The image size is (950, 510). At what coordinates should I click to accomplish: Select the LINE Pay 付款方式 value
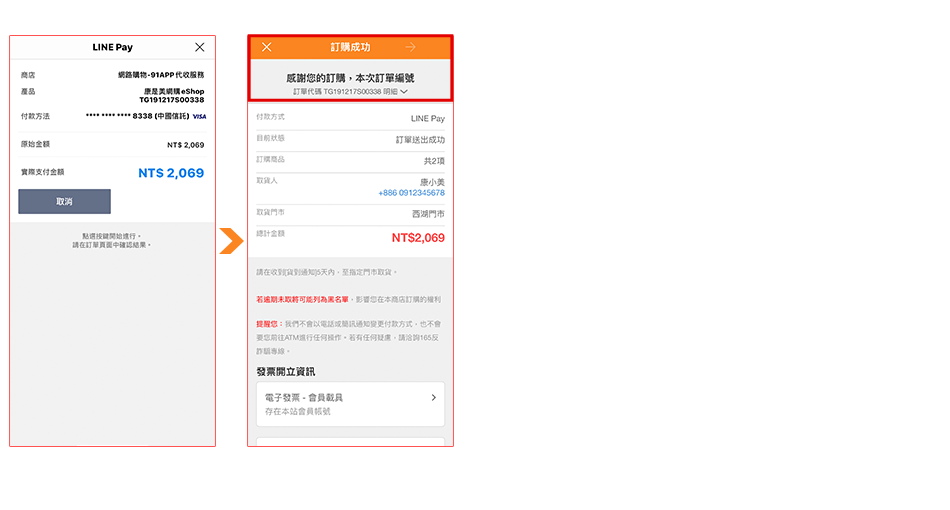point(428,119)
